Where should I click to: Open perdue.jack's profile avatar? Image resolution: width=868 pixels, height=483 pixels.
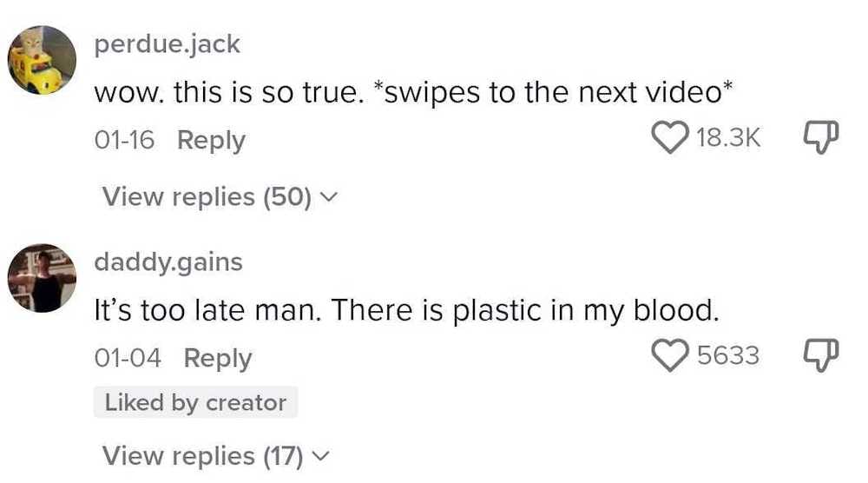tap(42, 60)
